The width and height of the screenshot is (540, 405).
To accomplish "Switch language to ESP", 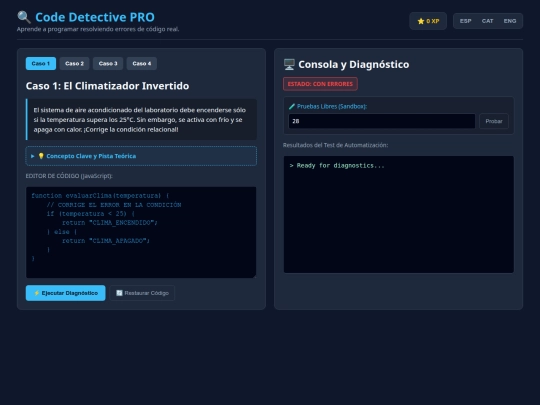I will 465,21.
